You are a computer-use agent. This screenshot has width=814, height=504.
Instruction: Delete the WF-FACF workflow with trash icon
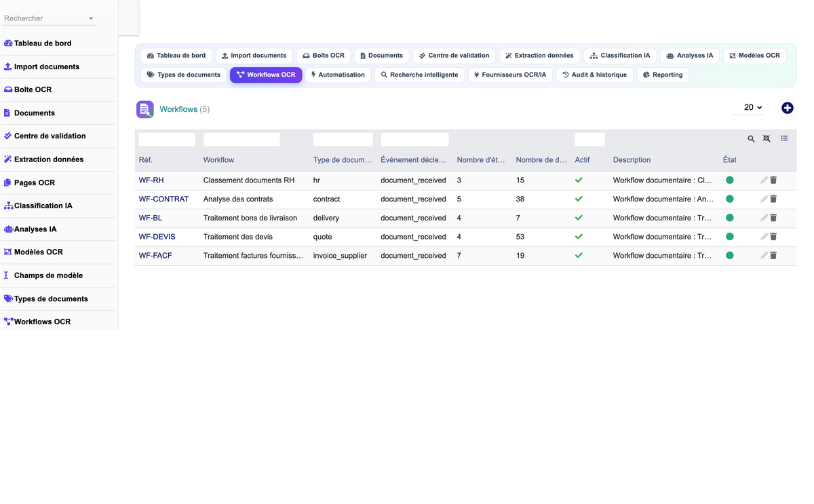click(773, 256)
